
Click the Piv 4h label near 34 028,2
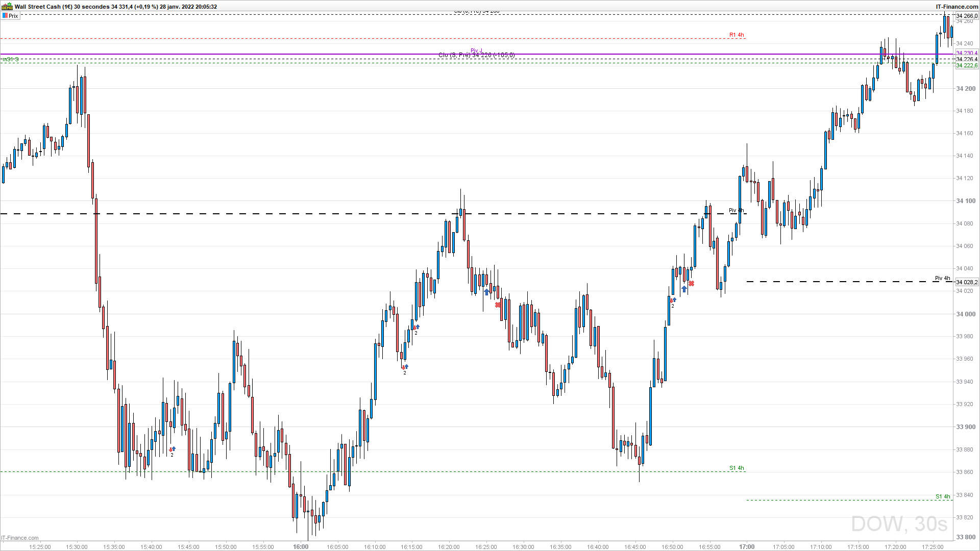942,278
